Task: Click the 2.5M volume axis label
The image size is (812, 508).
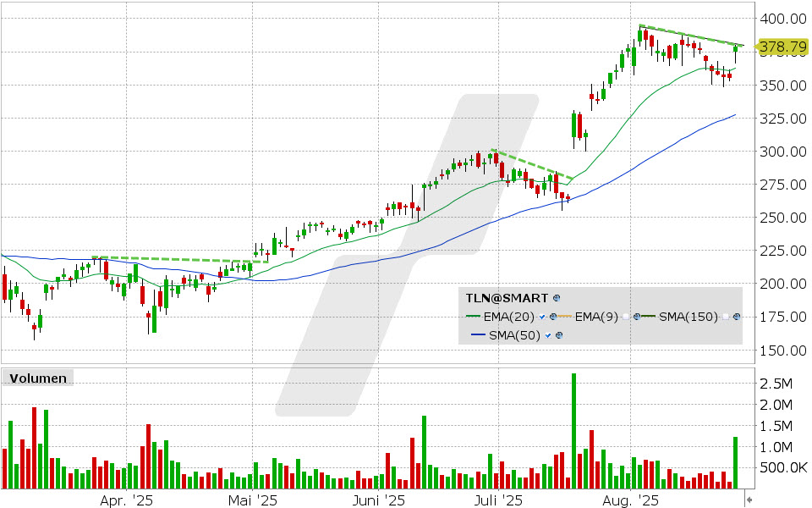Action: (x=776, y=383)
